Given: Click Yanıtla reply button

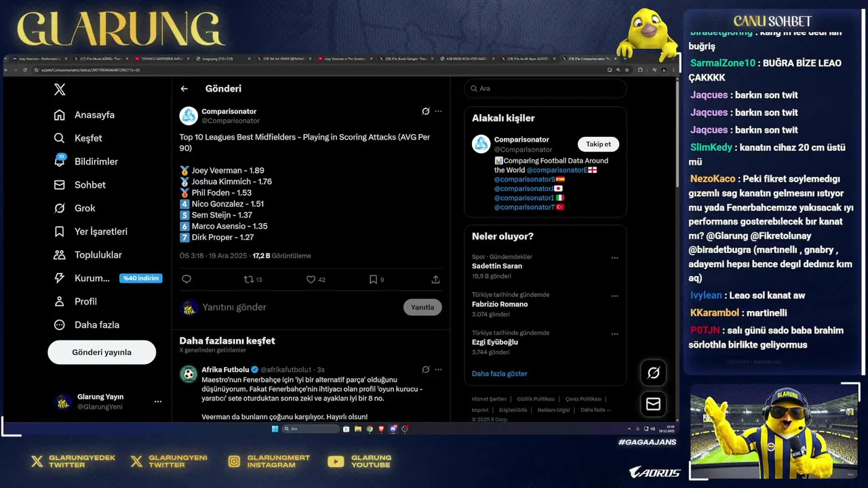Looking at the screenshot, I should (422, 307).
